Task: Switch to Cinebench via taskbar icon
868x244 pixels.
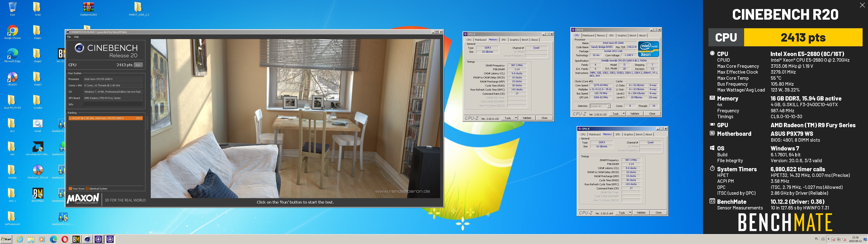Action: (87, 239)
